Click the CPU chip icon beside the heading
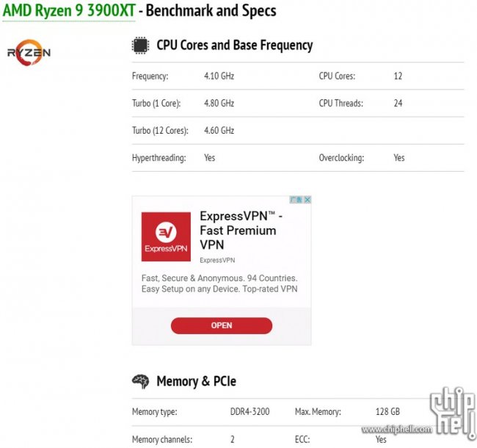477x448 pixels. (x=140, y=46)
